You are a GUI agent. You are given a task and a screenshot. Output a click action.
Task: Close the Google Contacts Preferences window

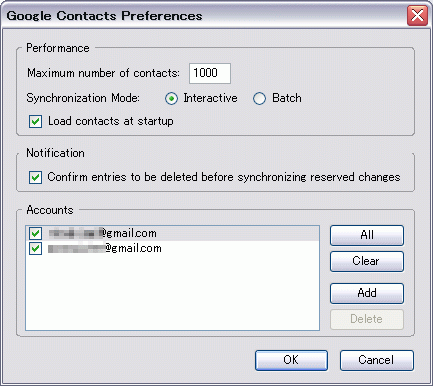(x=417, y=15)
